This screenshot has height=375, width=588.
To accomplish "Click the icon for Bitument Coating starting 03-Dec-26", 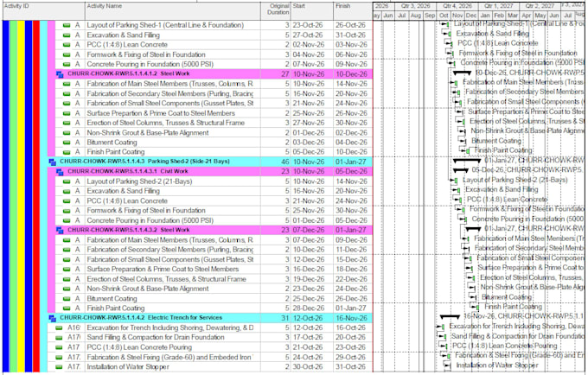I will pyautogui.click(x=67, y=143).
